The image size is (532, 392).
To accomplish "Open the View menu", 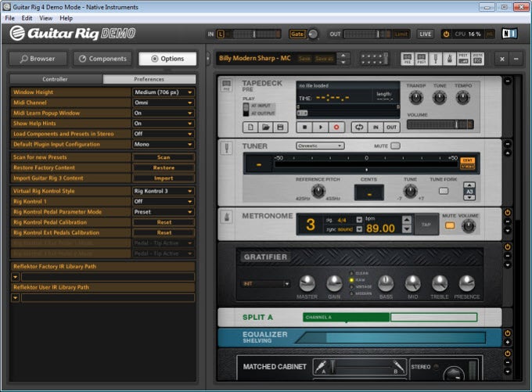I will click(46, 18).
